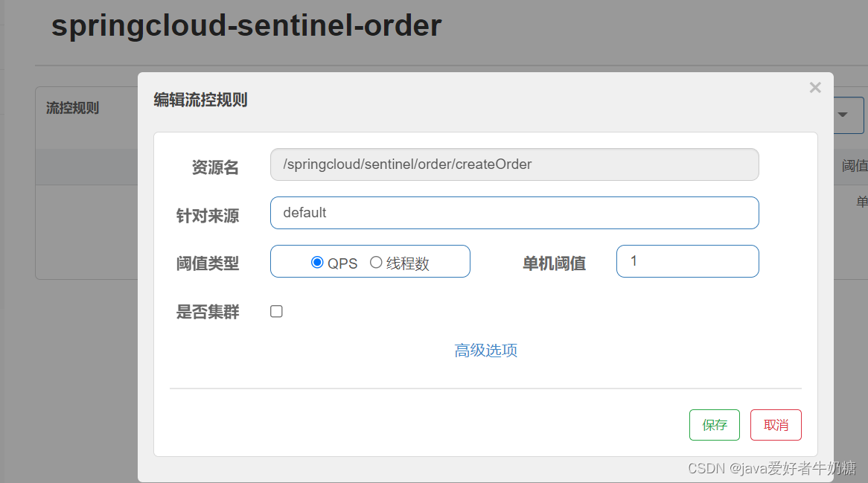Viewport: 868px width, 483px height.
Task: Click the 单机阈值 field label
Action: 554,262
